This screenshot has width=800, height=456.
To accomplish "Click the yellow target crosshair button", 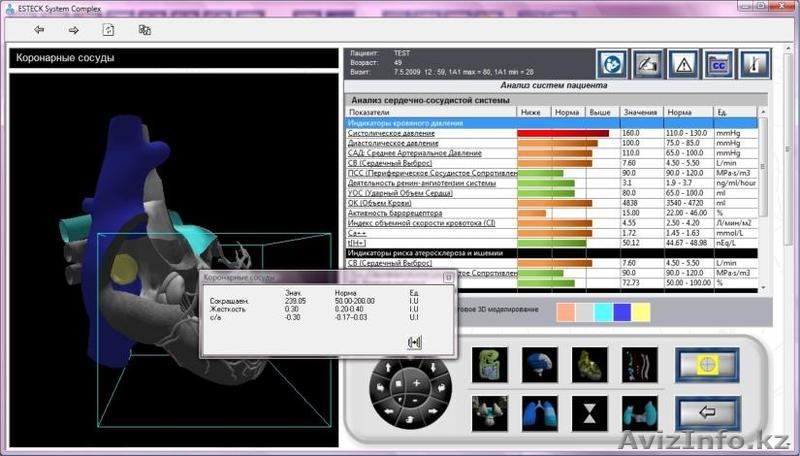I will (706, 365).
